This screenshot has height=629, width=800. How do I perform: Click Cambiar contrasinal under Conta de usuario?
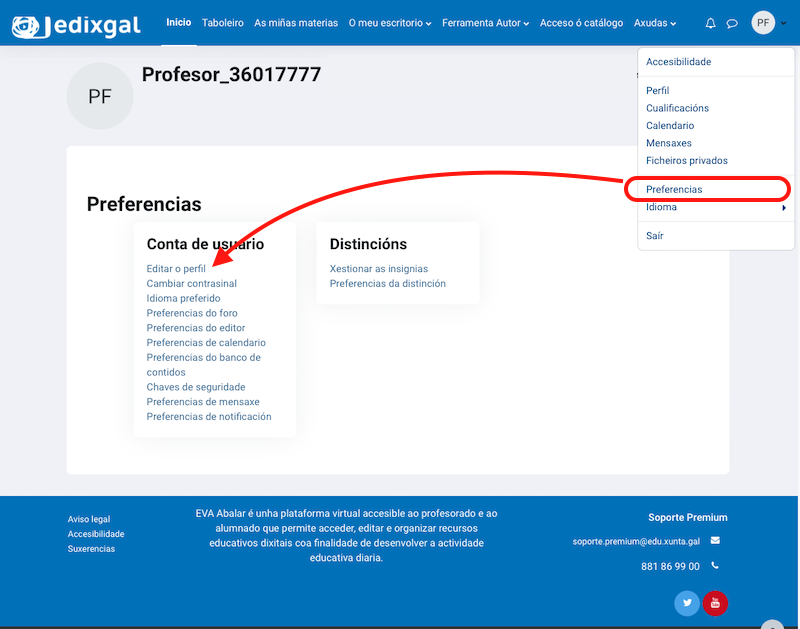point(191,283)
